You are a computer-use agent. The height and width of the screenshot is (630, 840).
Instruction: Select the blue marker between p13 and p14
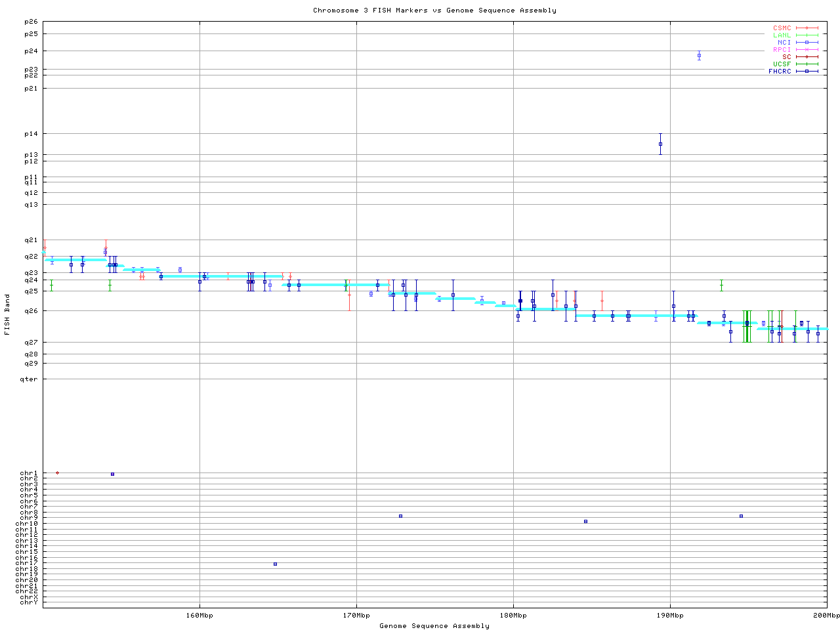point(660,144)
